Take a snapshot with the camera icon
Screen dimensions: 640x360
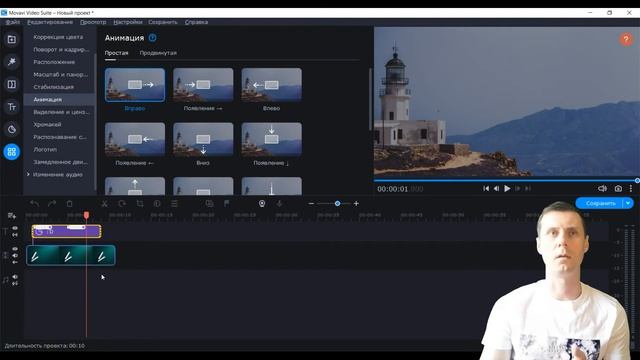click(618, 189)
